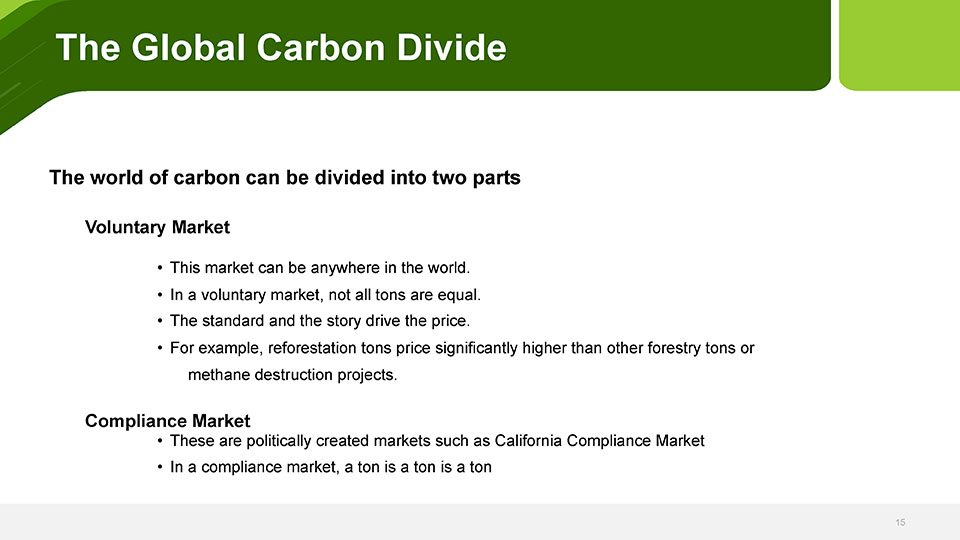Click the 'Compliance Market' heading
Viewport: 960px width, 540px height.
[167, 421]
